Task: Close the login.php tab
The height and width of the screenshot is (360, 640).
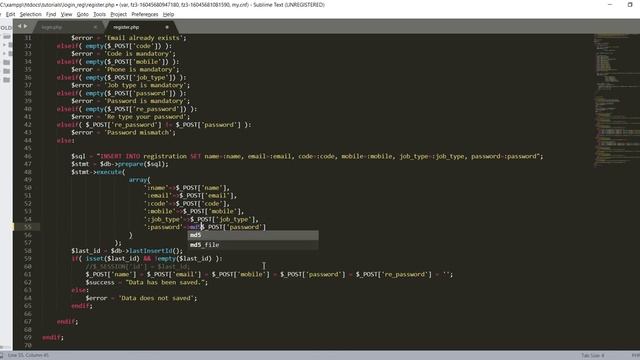Action: [95, 27]
